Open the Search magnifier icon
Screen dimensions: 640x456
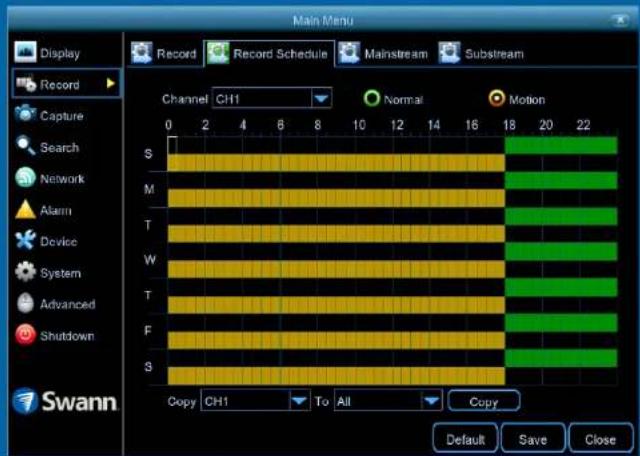pyautogui.click(x=25, y=146)
